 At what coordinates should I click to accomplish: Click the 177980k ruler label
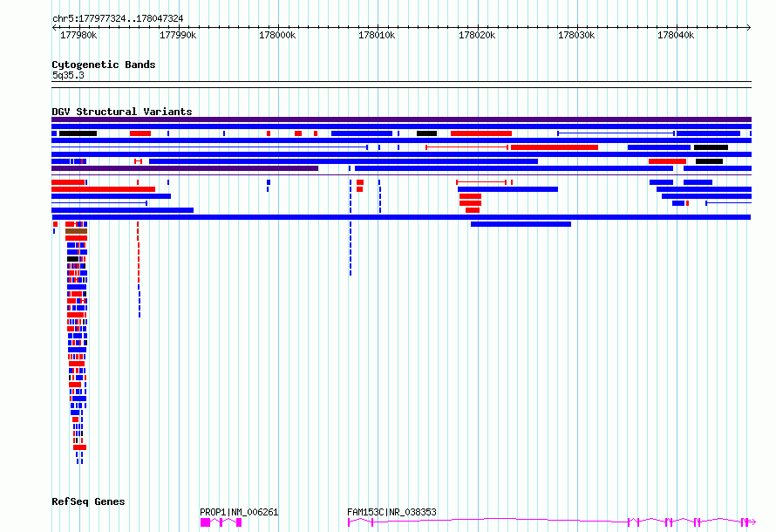coord(78,35)
